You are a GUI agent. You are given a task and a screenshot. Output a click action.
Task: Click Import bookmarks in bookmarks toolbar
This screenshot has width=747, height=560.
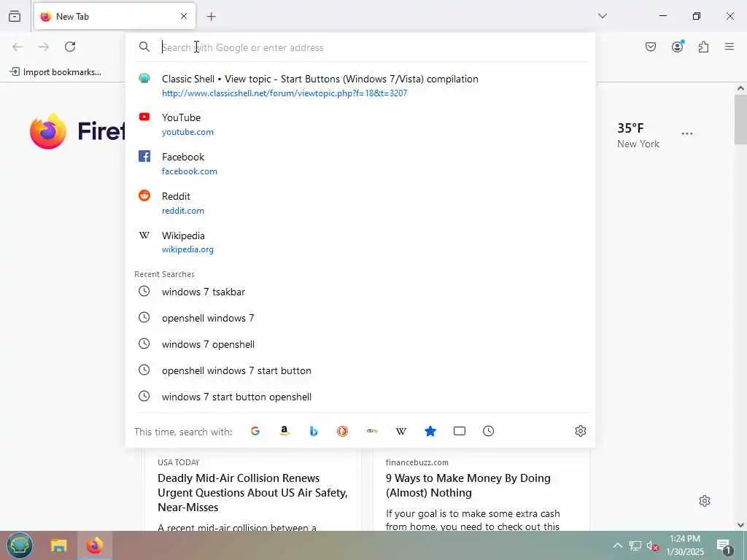click(x=55, y=72)
